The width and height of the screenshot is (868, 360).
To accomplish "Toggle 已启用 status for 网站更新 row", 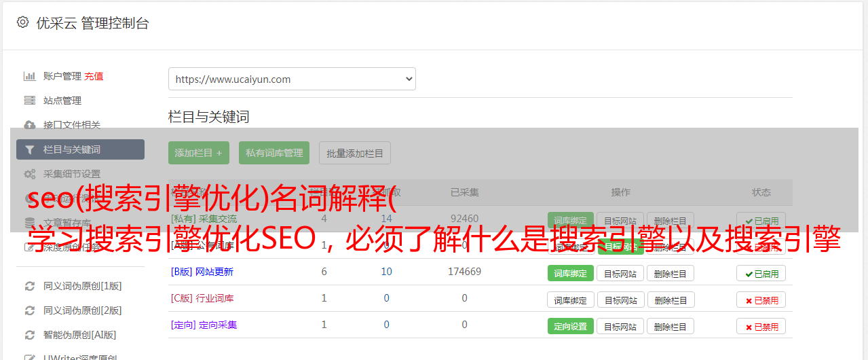I will [x=761, y=273].
